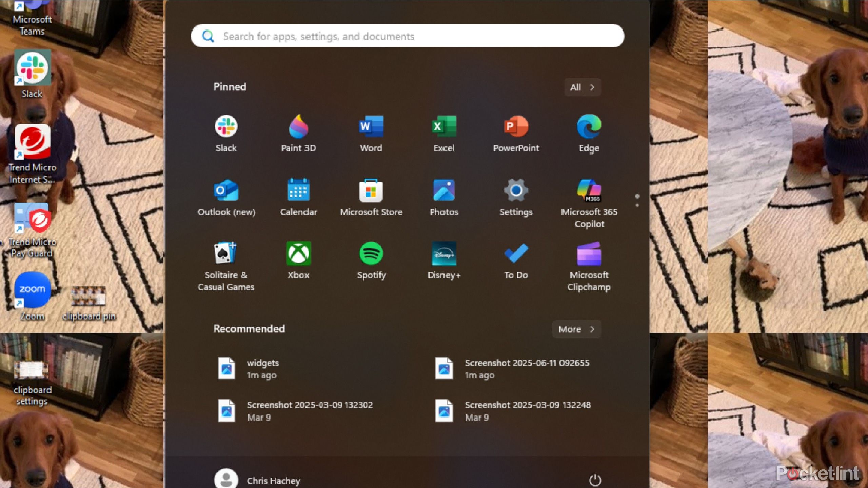Go to next pinned apps page dot

[637, 205]
